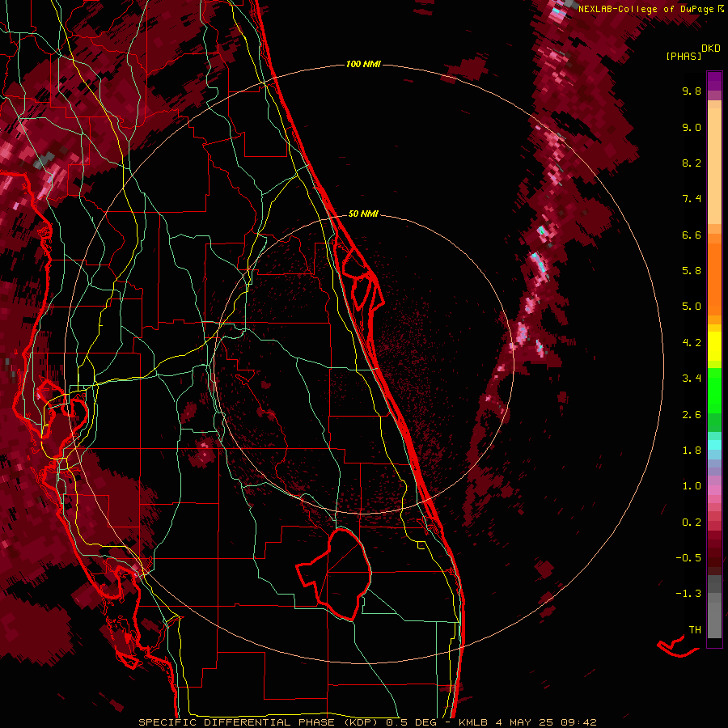
Task: Click the 0.2 value on the color scale
Action: [x=692, y=523]
